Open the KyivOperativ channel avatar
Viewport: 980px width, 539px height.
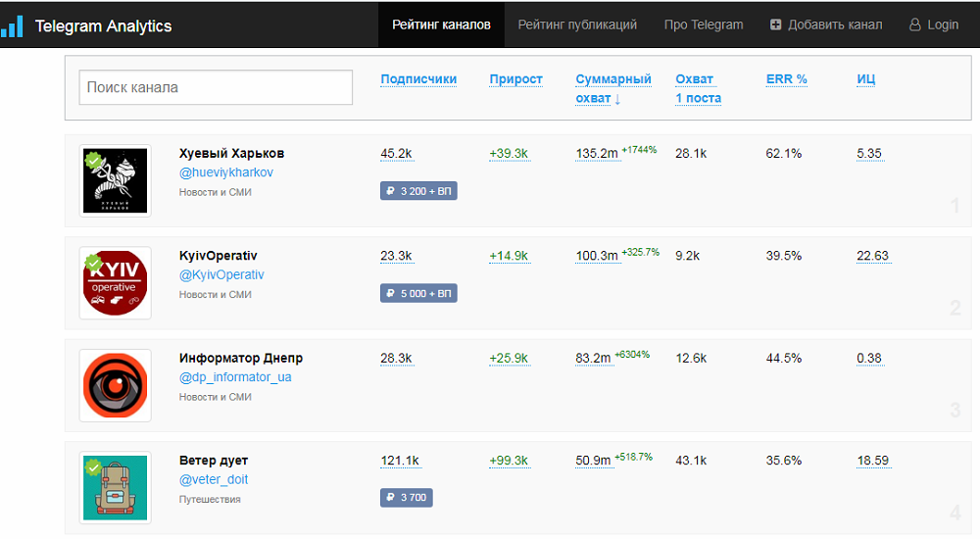116,283
